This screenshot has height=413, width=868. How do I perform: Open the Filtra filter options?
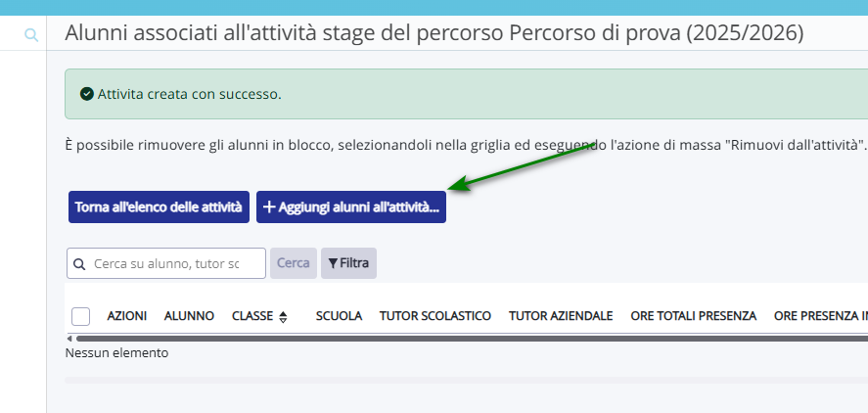[x=348, y=263]
